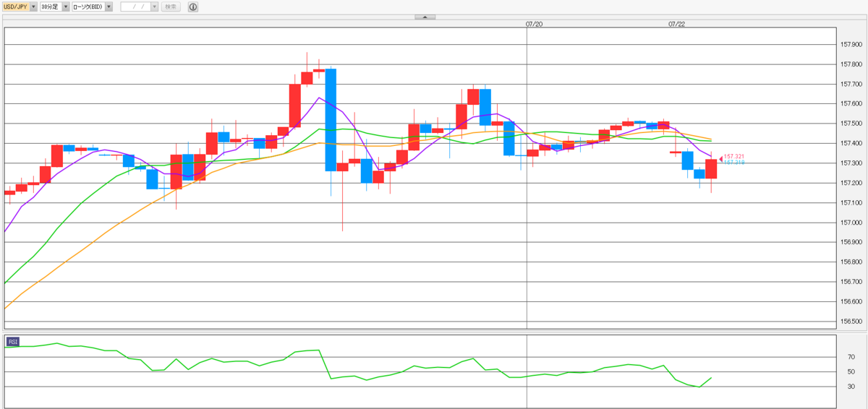Image resolution: width=868 pixels, height=409 pixels.
Task: Collapse the panel with the top arrow handle
Action: click(x=425, y=17)
